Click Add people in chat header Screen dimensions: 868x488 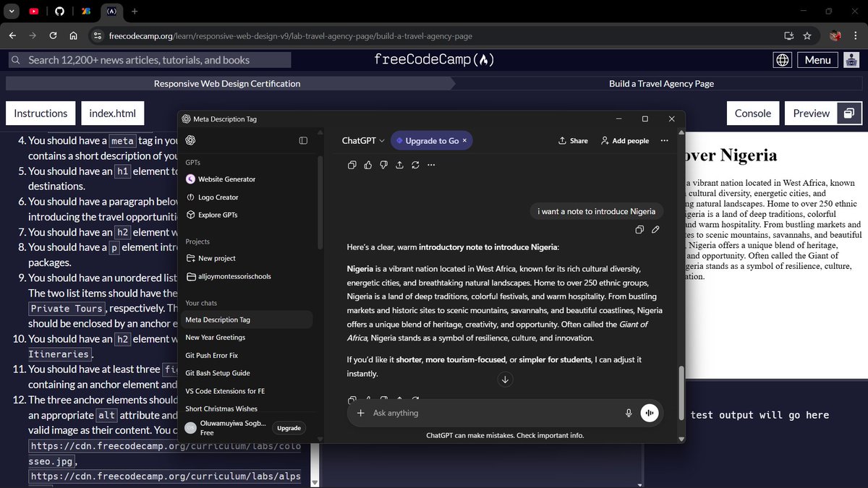point(625,141)
